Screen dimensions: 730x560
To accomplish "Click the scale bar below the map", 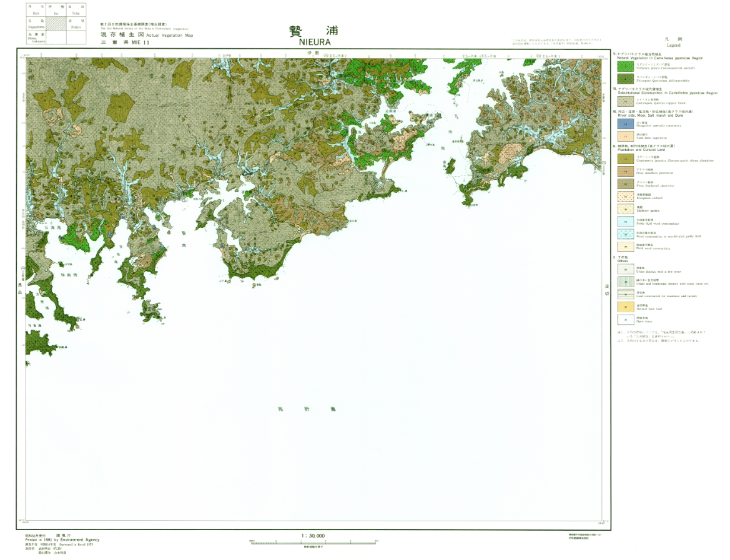I will (x=313, y=543).
